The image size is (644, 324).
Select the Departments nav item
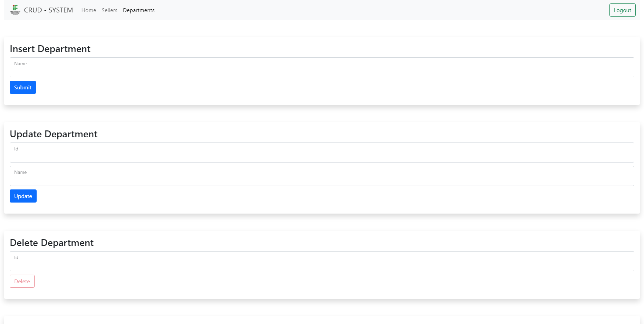coord(139,10)
